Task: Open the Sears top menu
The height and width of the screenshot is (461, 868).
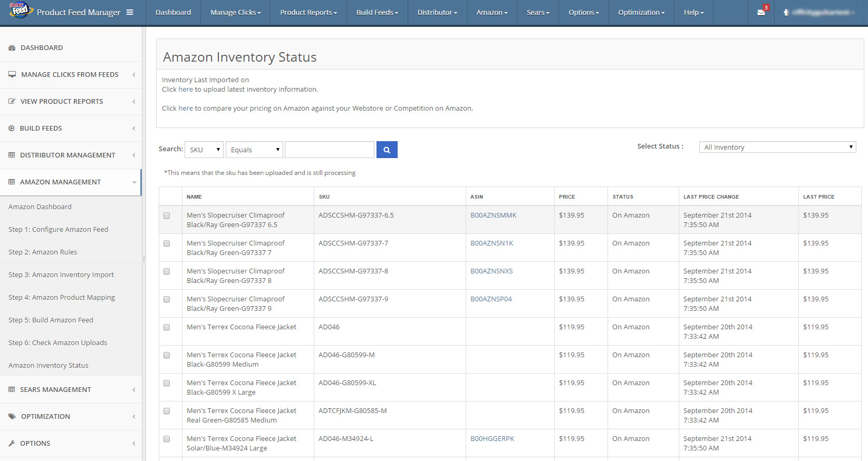Action: click(538, 12)
